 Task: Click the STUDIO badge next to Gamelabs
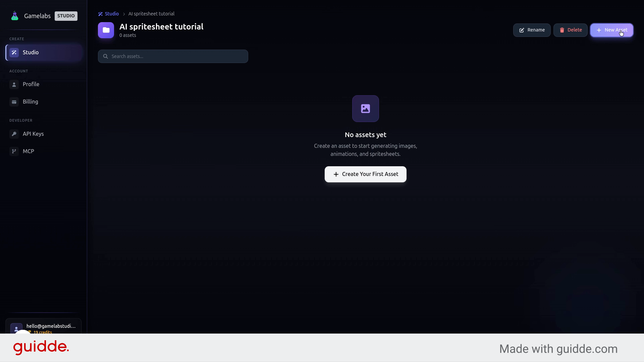pos(66,16)
